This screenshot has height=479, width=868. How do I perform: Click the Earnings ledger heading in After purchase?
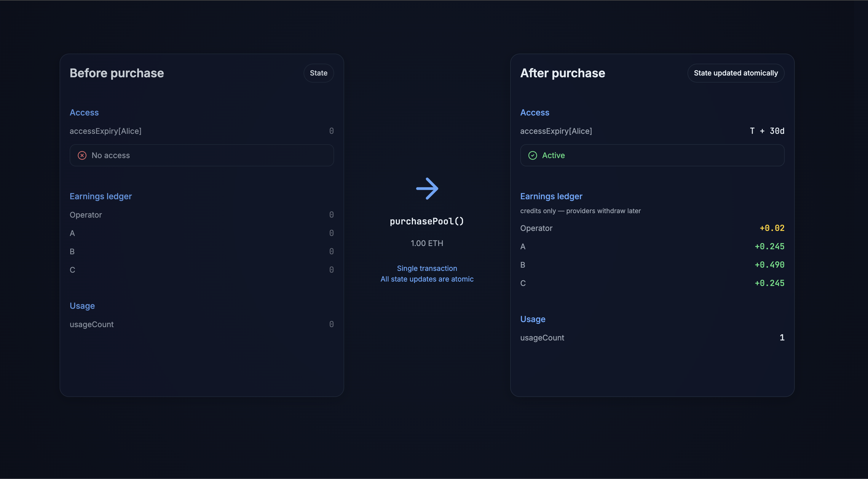[x=551, y=196]
